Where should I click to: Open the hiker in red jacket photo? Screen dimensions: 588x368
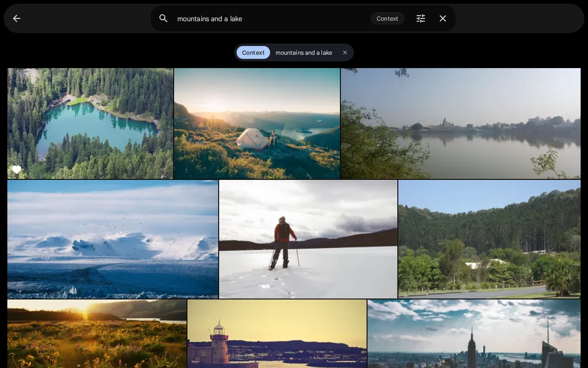(308, 239)
